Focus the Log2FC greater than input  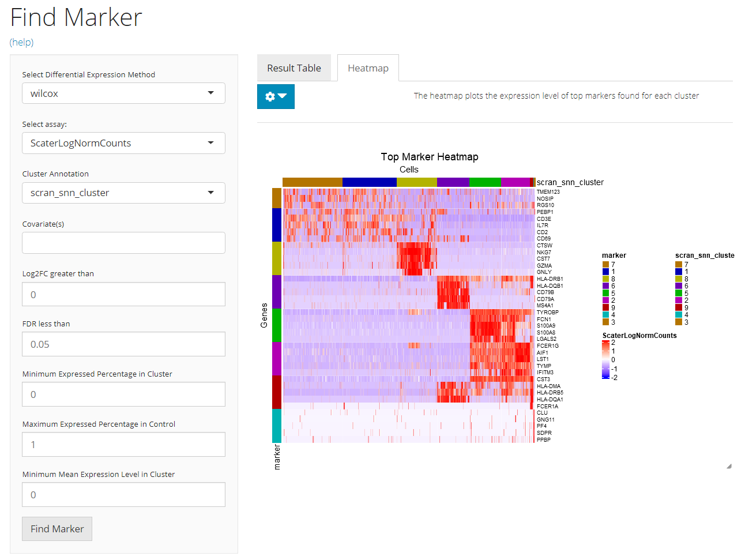(x=123, y=294)
